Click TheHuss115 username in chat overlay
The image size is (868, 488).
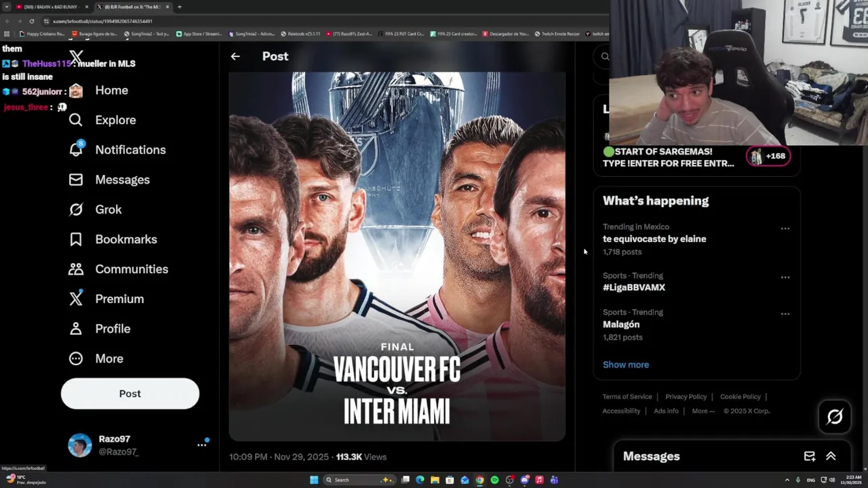click(x=47, y=64)
